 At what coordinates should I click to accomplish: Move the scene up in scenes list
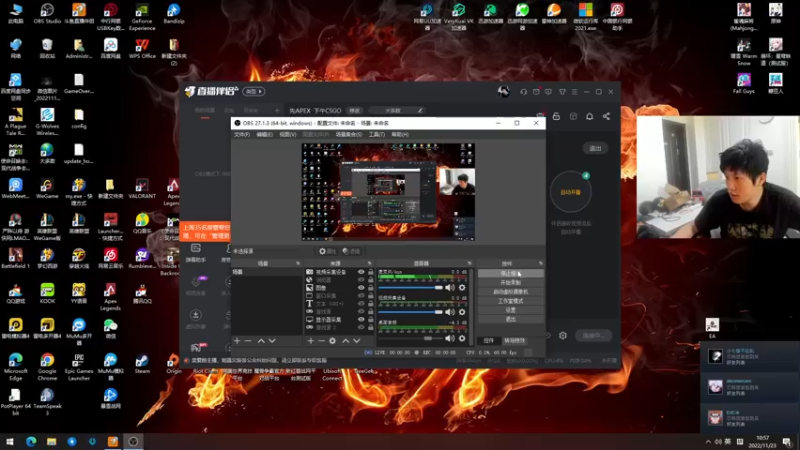261,340
